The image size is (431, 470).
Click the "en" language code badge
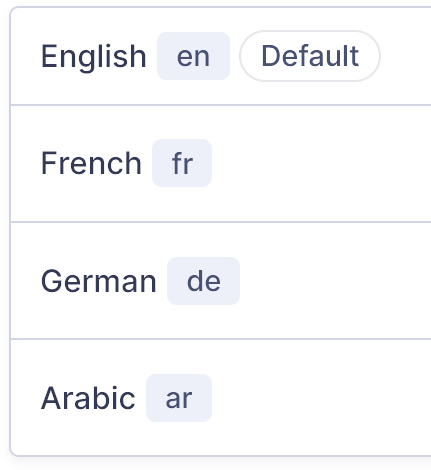[x=193, y=56]
